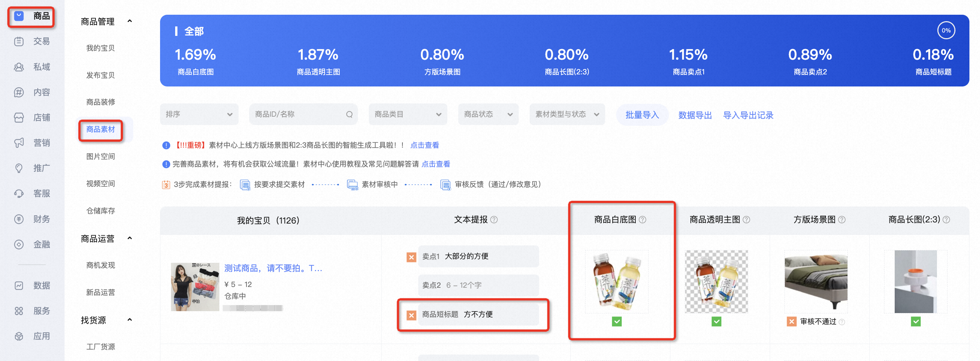Select 客服 headset icon

18,194
